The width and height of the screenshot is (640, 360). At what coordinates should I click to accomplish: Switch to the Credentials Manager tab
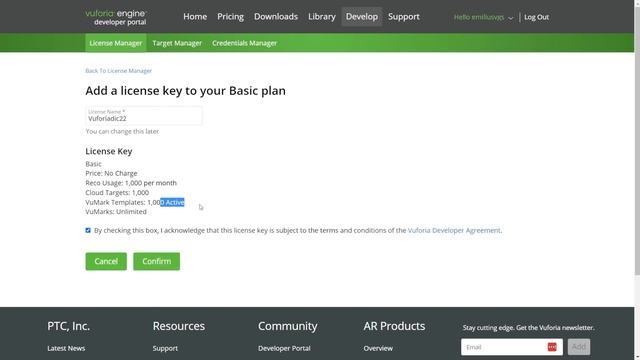244,43
